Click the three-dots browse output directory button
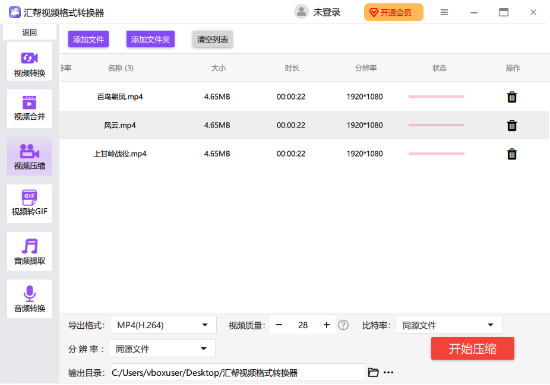Image resolution: width=550 pixels, height=385 pixels. point(388,372)
